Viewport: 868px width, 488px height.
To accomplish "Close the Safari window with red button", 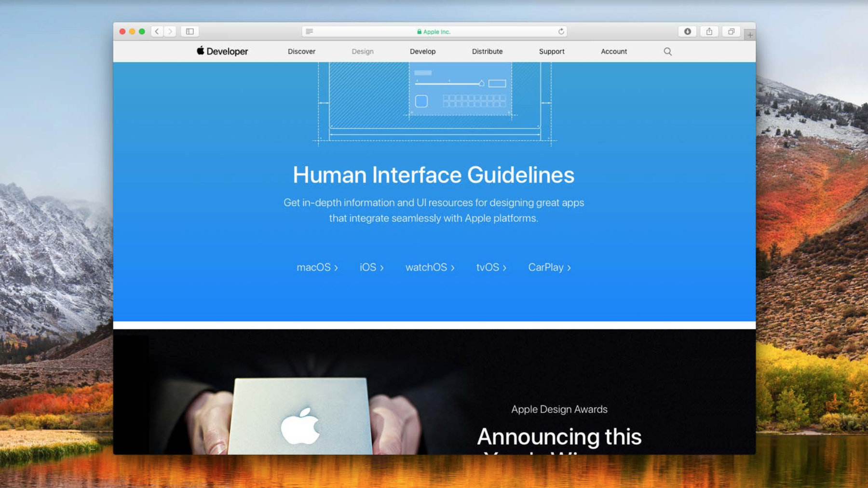I will click(x=122, y=31).
